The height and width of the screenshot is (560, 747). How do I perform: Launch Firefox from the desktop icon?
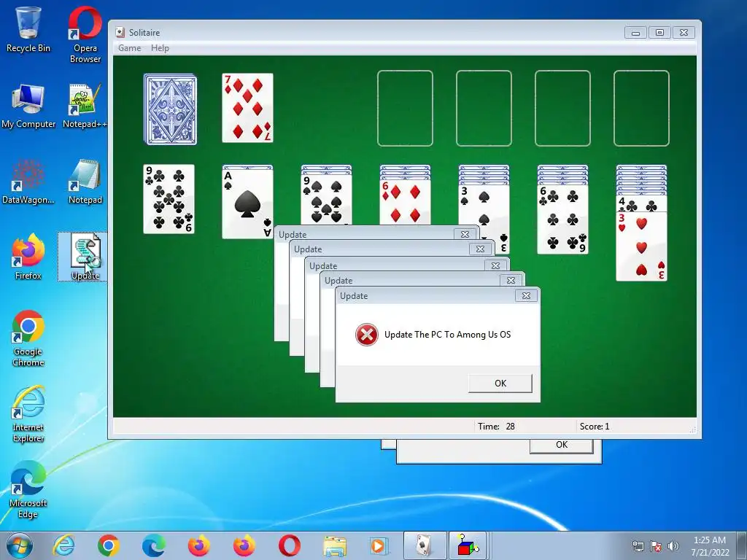[28, 257]
